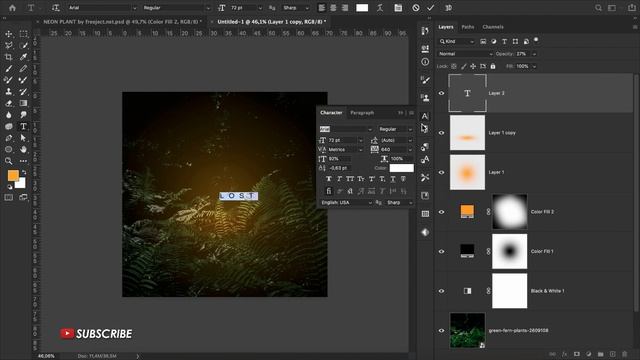Select the Brush tool
The height and width of the screenshot is (360, 640).
[9, 68]
